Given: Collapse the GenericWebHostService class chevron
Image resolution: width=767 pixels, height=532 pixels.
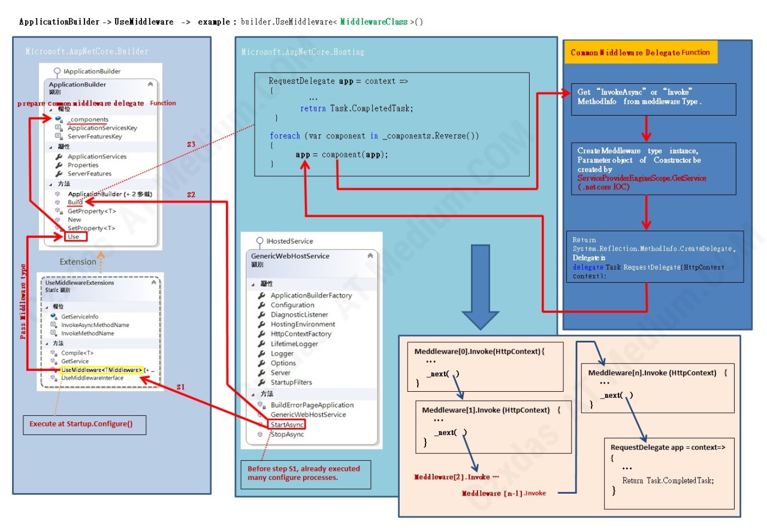Looking at the screenshot, I should (370, 256).
